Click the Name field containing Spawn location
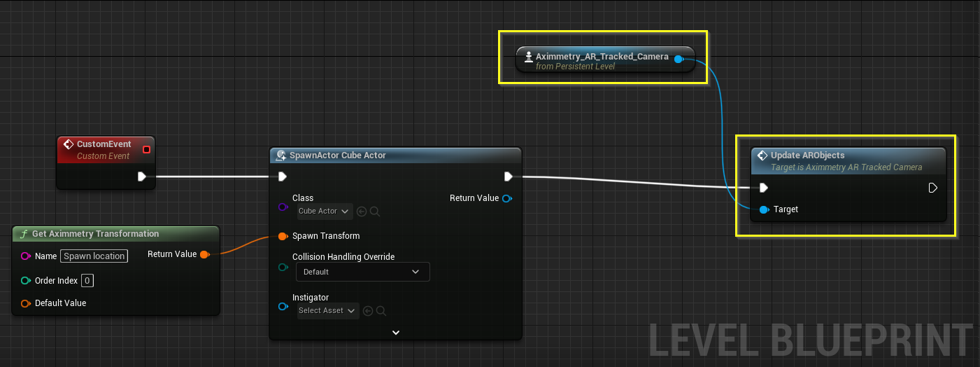This screenshot has height=367, width=980. (94, 256)
